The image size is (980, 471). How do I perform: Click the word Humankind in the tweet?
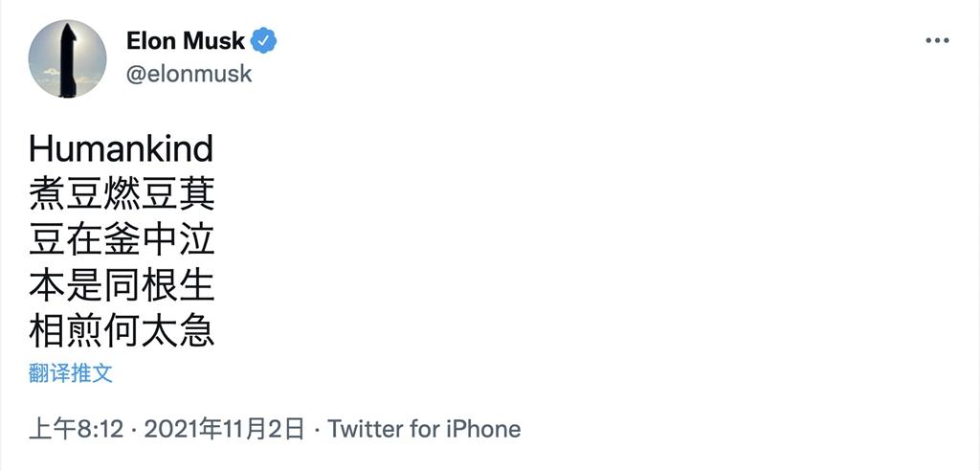coord(121,150)
